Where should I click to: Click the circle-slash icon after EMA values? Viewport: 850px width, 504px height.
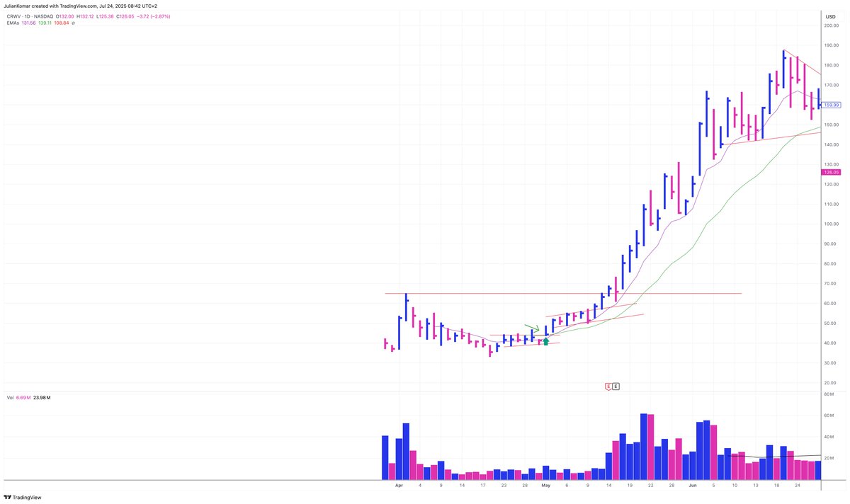coord(73,23)
